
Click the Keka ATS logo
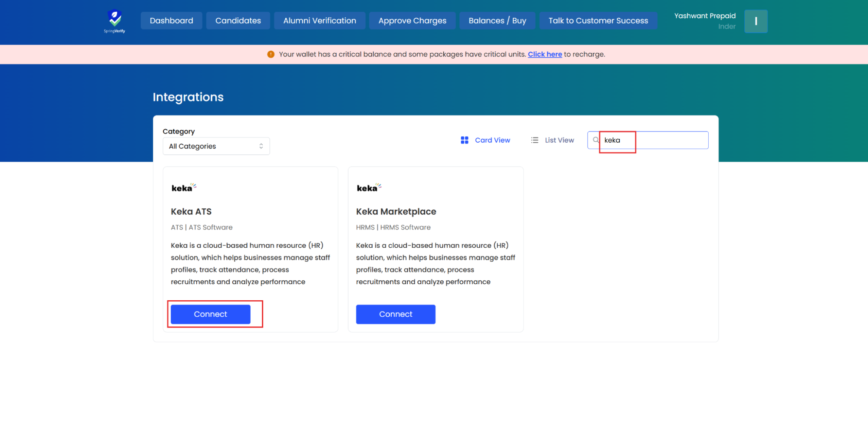tap(184, 188)
